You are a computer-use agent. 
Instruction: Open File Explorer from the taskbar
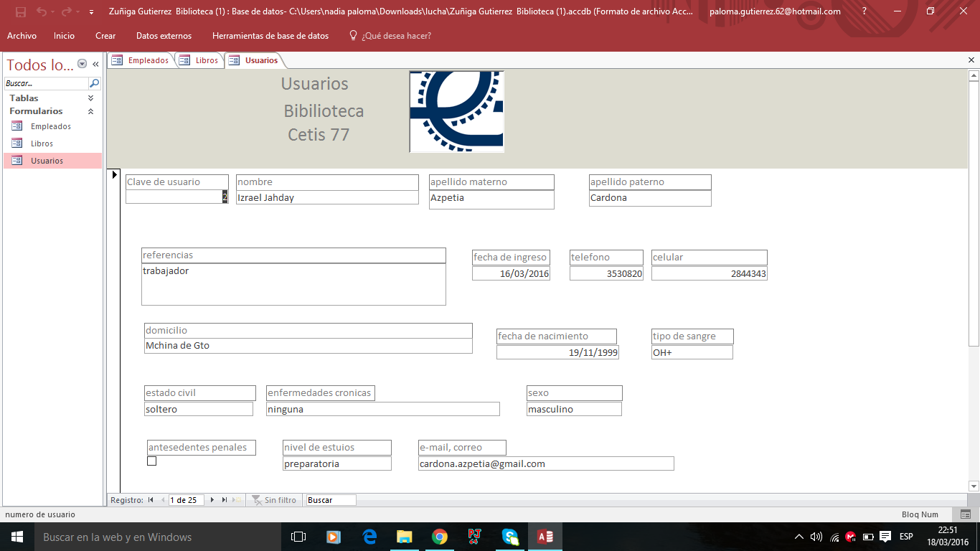point(405,537)
